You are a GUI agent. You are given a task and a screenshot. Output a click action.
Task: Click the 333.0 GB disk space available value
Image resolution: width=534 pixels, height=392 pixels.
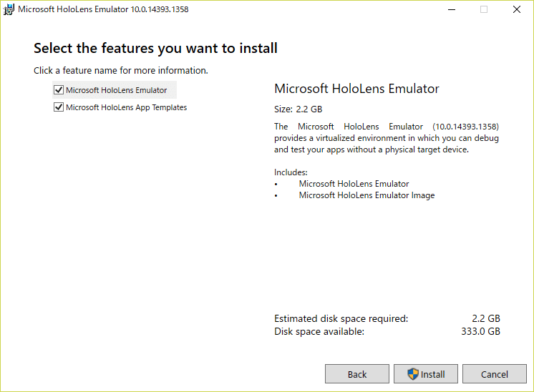coord(480,331)
